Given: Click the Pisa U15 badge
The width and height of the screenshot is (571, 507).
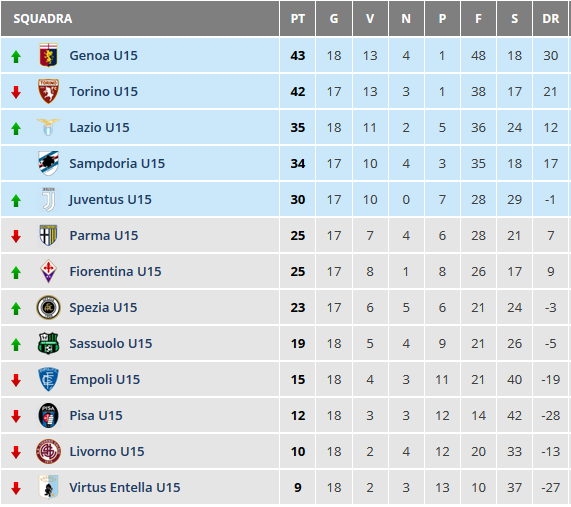Looking at the screenshot, I should (48, 416).
